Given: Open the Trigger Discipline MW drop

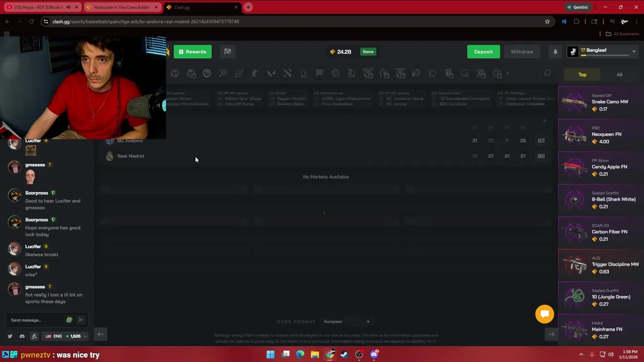Looking at the screenshot, I should tap(601, 265).
